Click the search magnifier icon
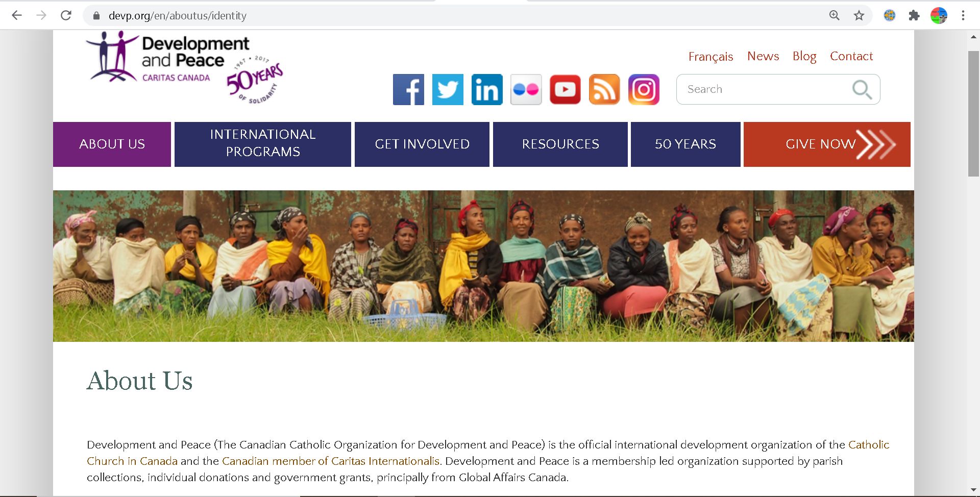Viewport: 980px width, 497px height. coord(862,89)
